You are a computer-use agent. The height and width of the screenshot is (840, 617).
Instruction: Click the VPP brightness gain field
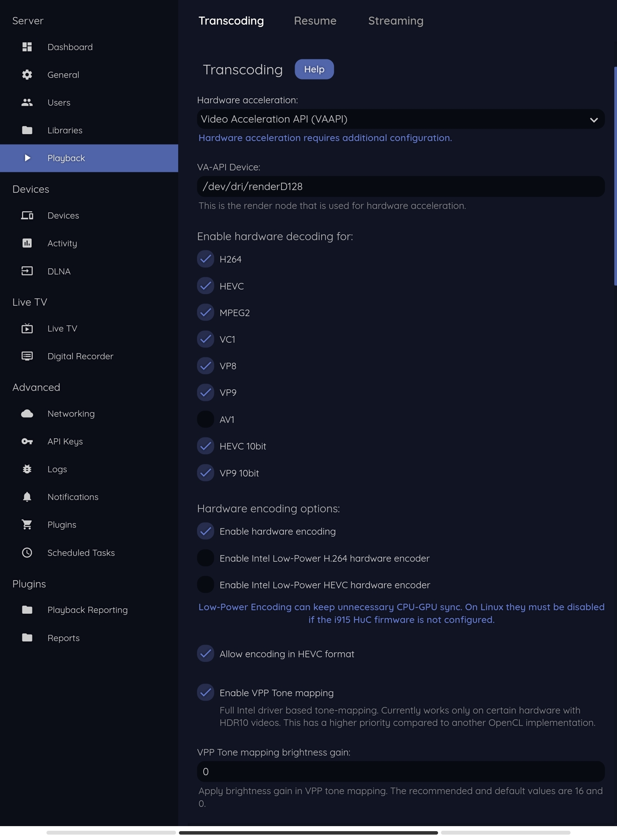400,771
